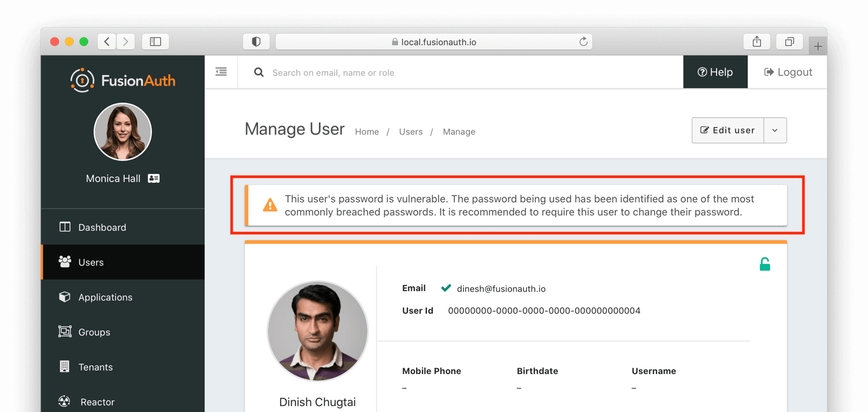Viewport: 868px width, 412px height.
Task: Click the local.fusionauth.io address bar
Action: [x=434, y=42]
